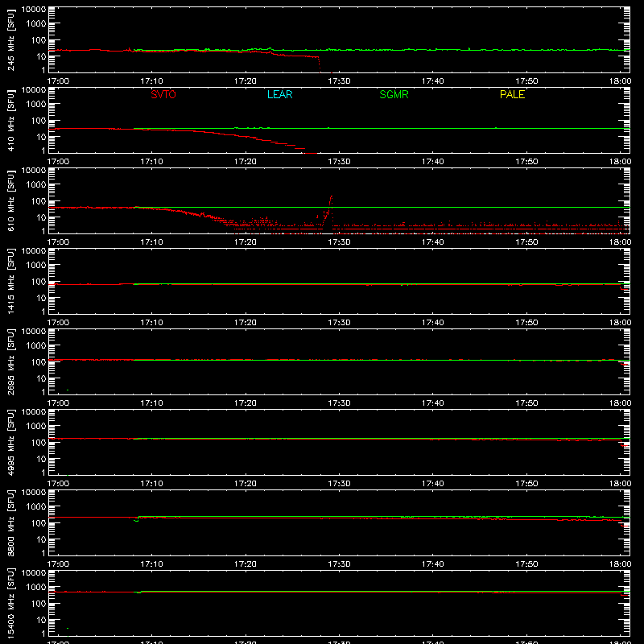
Task: Click the 18:00 tick label below 8800 MHz plot
Action: [620, 564]
